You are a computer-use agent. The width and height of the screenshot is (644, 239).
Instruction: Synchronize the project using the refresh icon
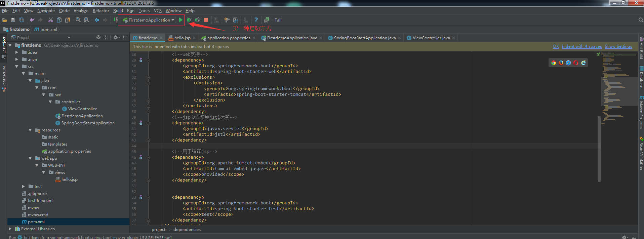(22, 20)
